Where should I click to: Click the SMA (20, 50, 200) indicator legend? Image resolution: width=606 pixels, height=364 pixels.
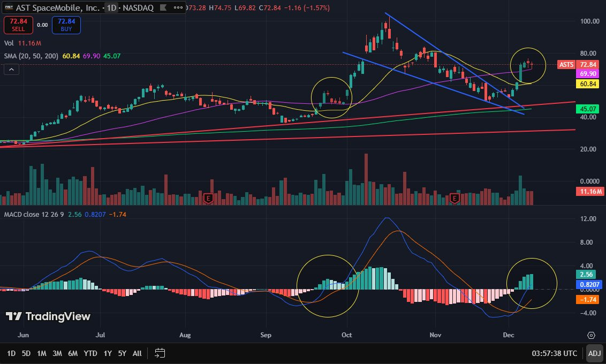point(31,56)
